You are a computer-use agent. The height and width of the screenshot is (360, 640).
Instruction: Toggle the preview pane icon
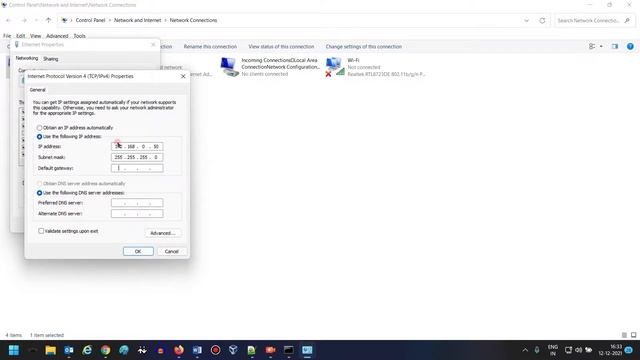point(615,47)
